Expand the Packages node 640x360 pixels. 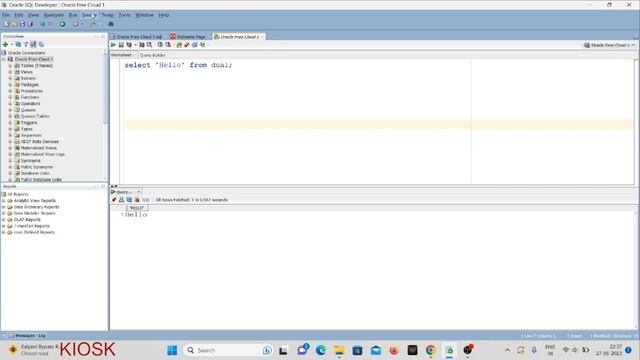tap(10, 84)
